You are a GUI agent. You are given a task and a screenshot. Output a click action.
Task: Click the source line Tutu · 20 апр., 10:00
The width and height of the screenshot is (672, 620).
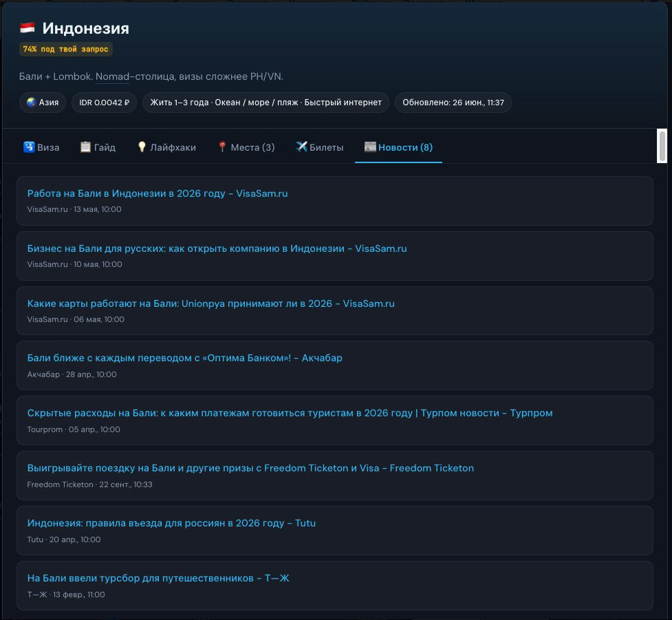pyautogui.click(x=64, y=539)
